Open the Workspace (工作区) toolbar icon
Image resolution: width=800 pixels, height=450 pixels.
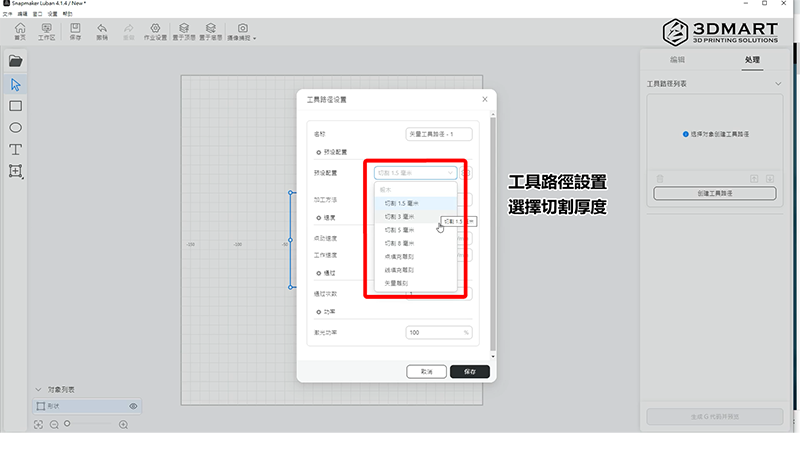click(x=46, y=31)
